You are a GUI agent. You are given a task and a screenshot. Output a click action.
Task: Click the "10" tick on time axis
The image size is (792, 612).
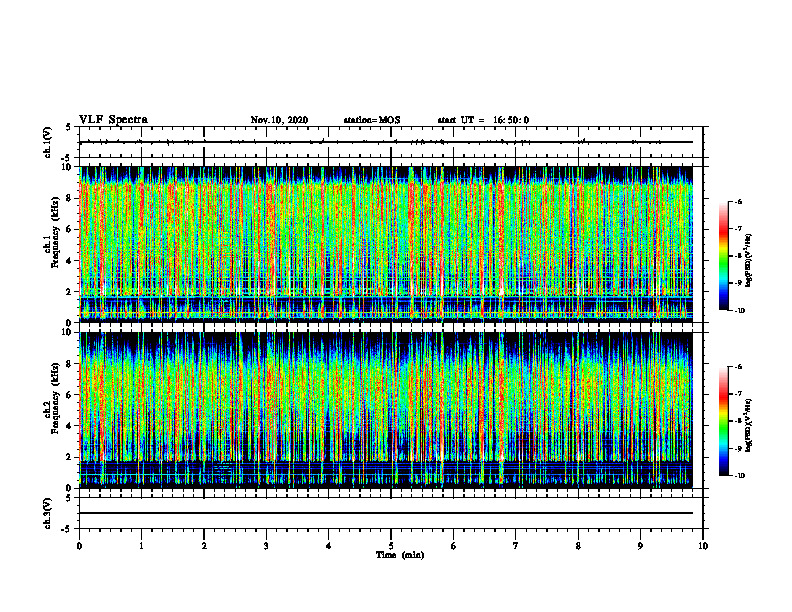point(703,546)
